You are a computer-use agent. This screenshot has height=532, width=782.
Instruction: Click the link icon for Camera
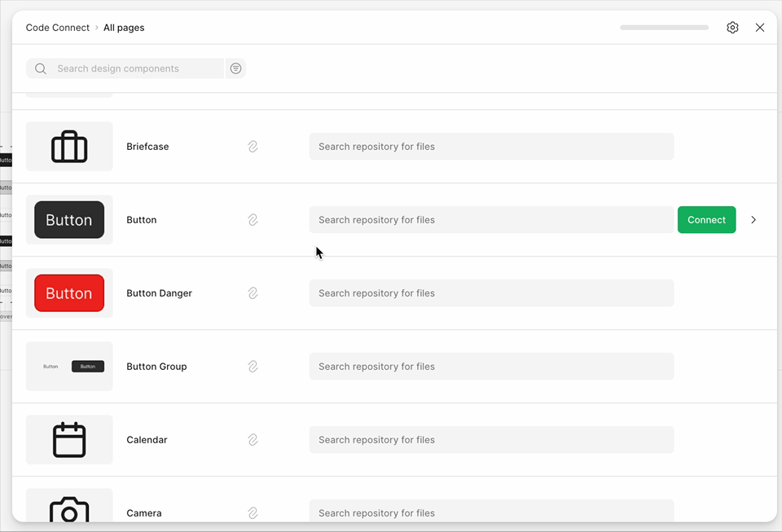tap(253, 513)
